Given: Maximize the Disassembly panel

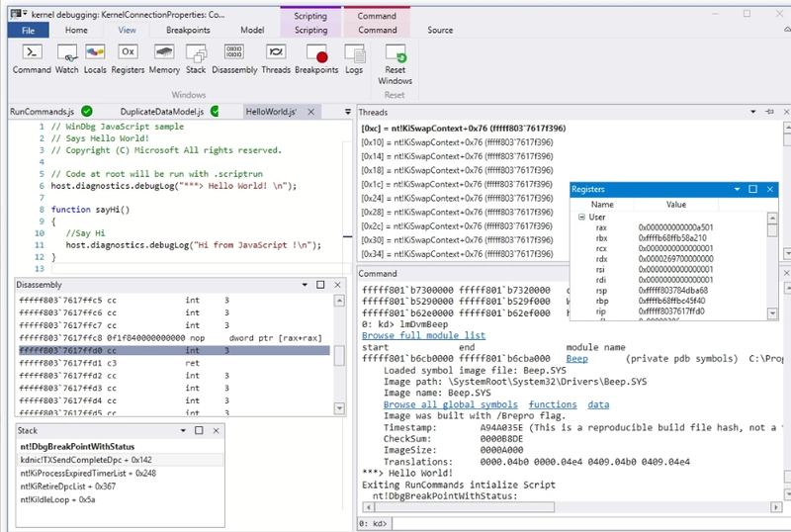Looking at the screenshot, I should coord(320,285).
